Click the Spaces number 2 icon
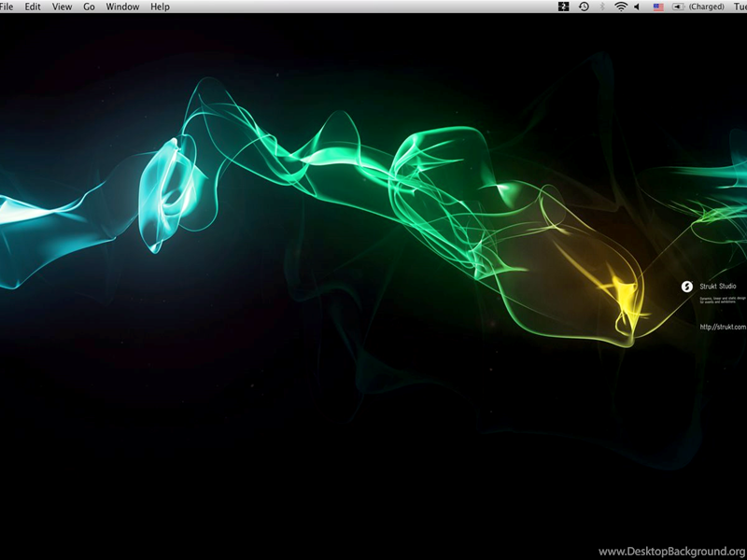Viewport: 747px width, 560px height. click(x=564, y=7)
